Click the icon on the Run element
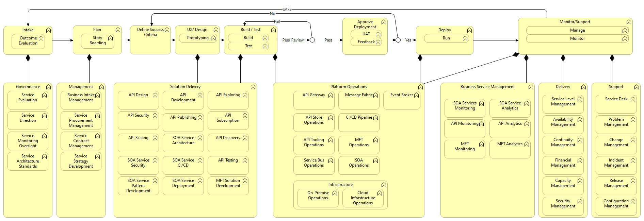644x221 pixels. [465, 38]
